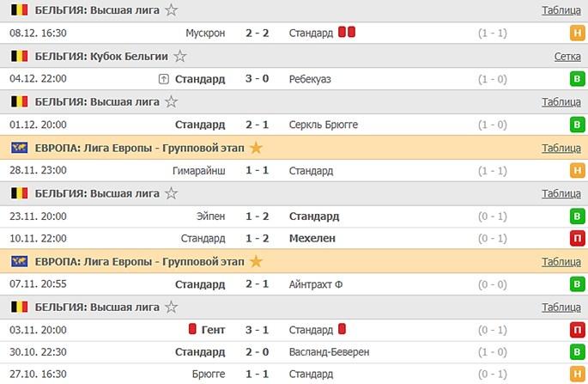Click the double red card icon in Мускрон match
The width and height of the screenshot is (588, 384).
tap(347, 33)
